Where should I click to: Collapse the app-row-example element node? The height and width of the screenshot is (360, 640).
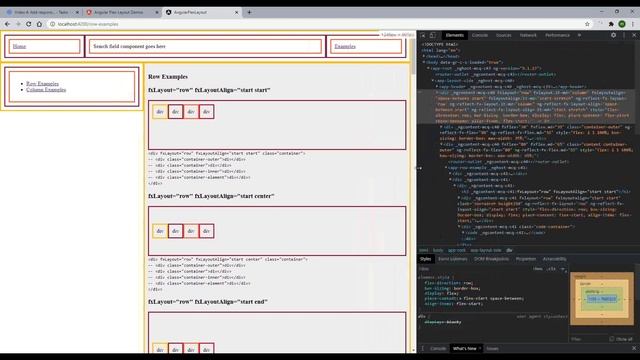tap(446, 168)
